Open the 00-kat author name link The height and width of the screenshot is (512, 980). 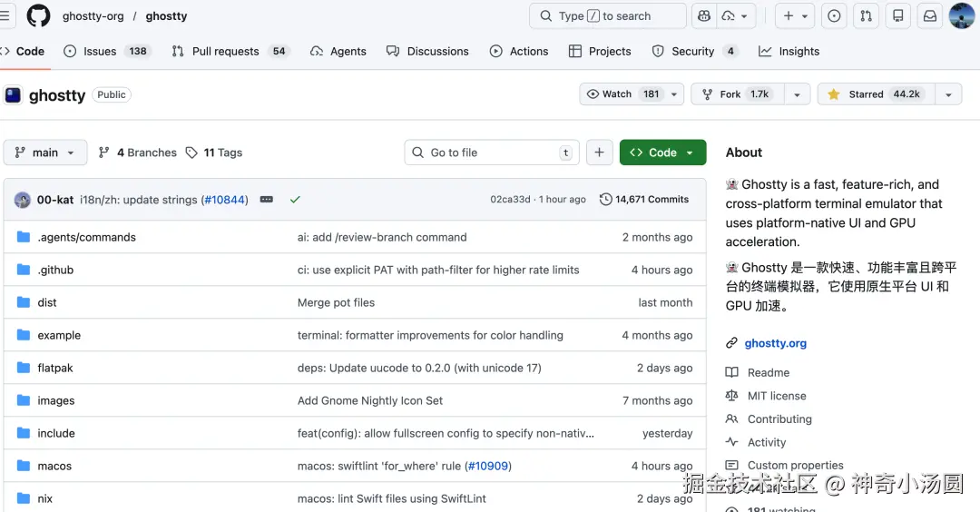(x=55, y=200)
